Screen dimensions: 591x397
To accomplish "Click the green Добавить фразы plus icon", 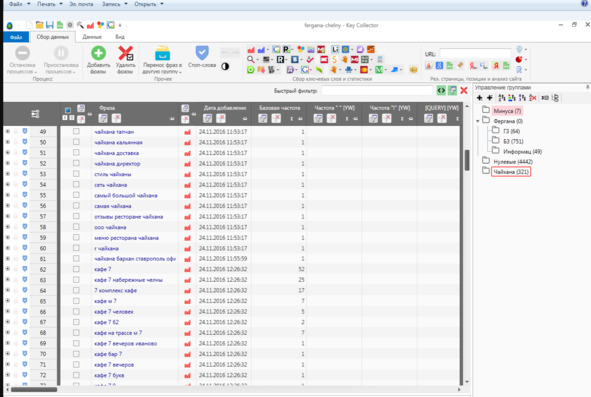I will pos(98,53).
